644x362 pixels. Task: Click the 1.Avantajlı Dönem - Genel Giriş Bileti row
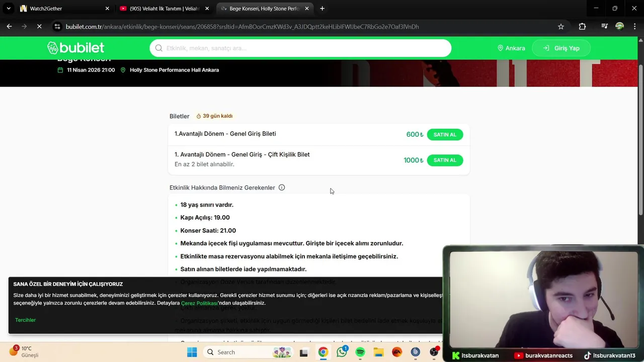(319, 135)
